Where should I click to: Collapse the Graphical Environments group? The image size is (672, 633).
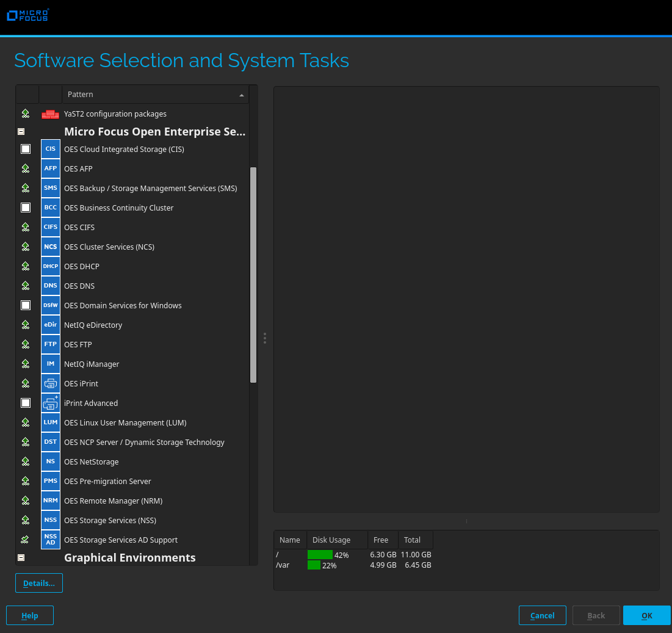[21, 557]
